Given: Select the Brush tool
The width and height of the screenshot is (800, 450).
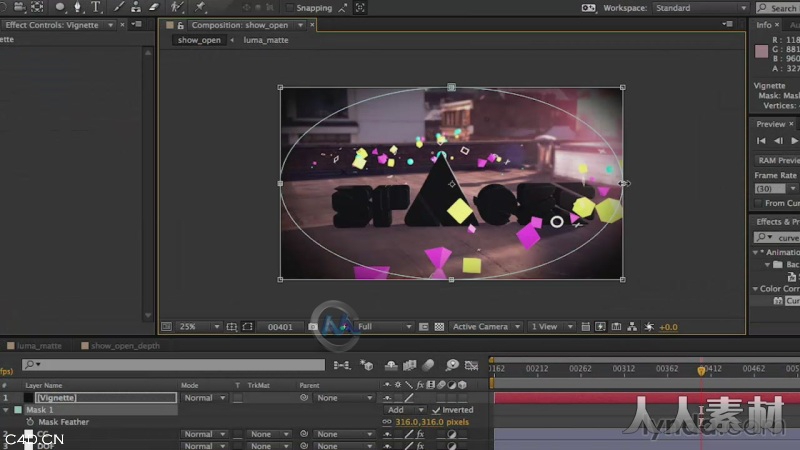Looking at the screenshot, I should (118, 7).
